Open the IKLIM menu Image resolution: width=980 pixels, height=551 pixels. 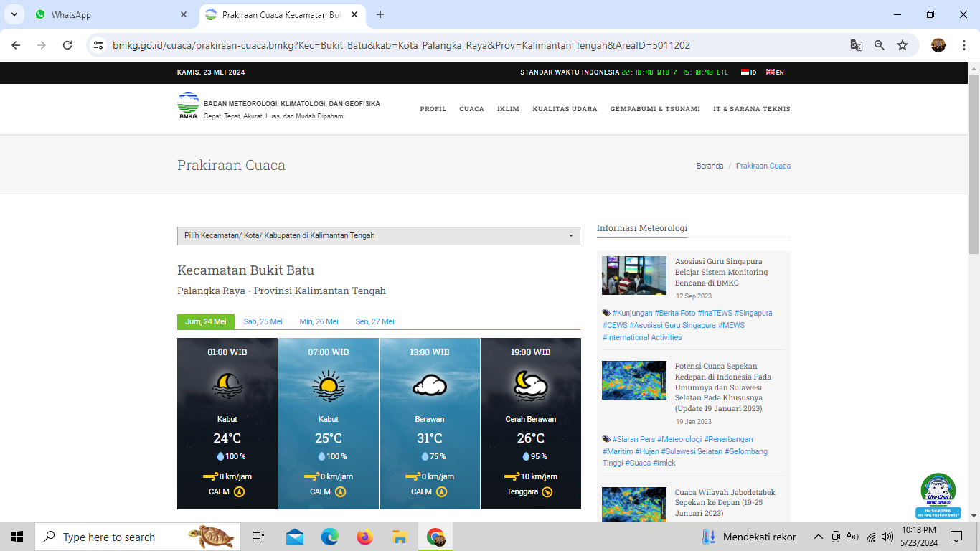[x=508, y=109]
